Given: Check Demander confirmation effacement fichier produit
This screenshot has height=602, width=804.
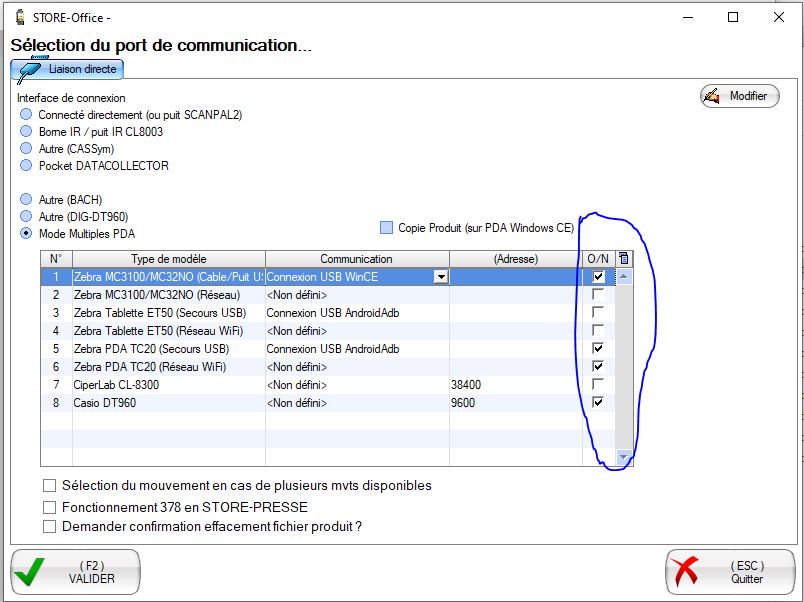Looking at the screenshot, I should click(50, 526).
